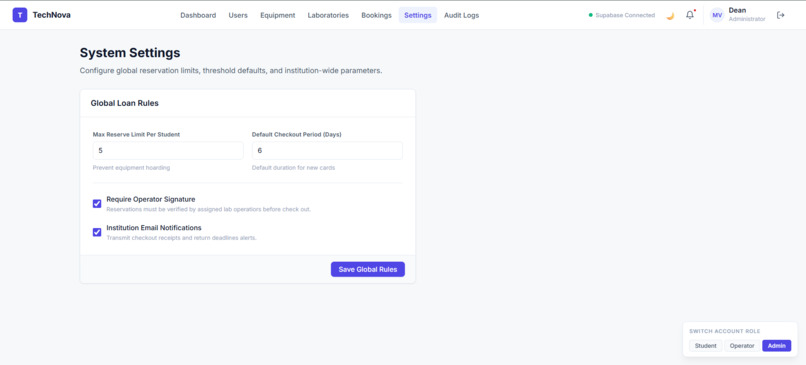Click the Institution Email Notifications label

click(154, 228)
